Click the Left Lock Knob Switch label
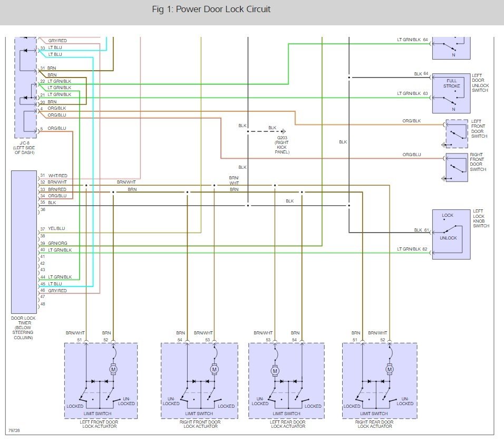504x441 pixels. coord(481,218)
